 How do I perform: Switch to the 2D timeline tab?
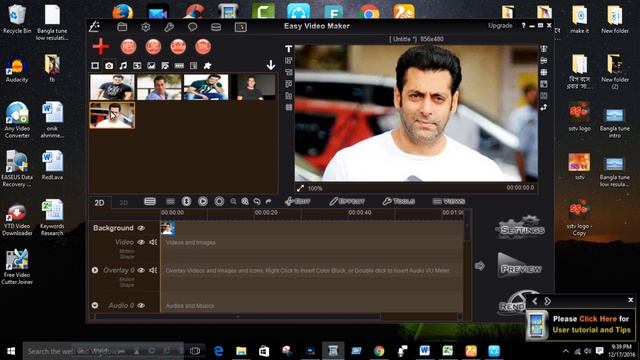pyautogui.click(x=99, y=203)
